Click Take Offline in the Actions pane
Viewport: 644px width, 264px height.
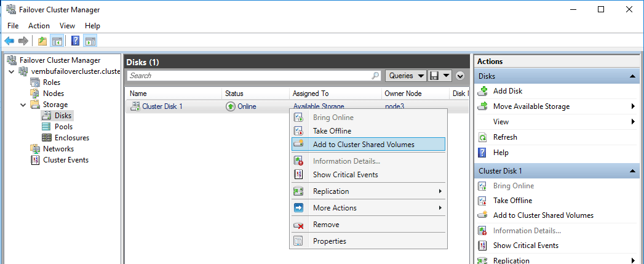pyautogui.click(x=512, y=201)
